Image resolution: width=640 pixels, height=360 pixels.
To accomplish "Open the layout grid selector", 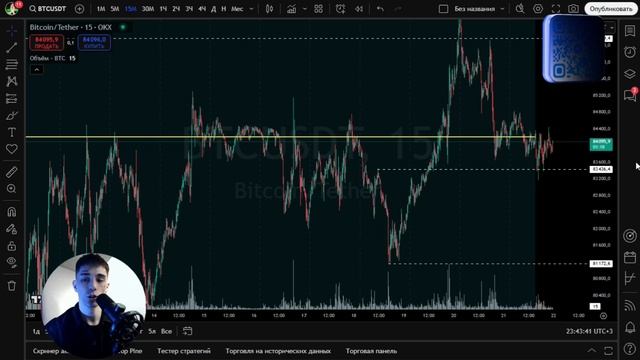I will 319,9.
